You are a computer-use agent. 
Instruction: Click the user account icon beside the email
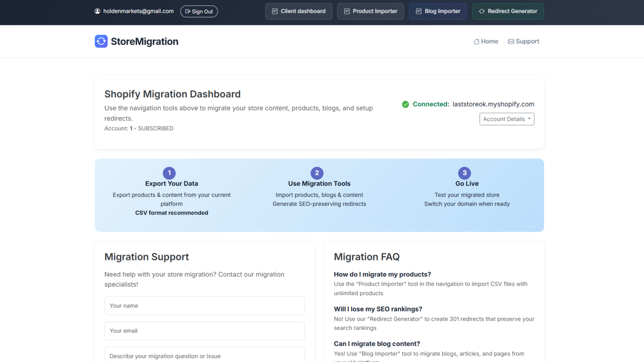point(97,11)
